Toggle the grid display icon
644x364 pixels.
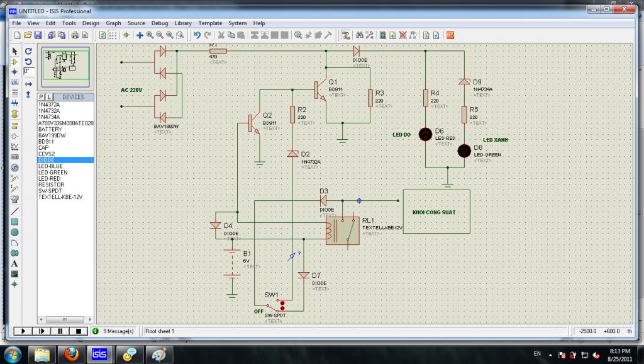pos(114,35)
